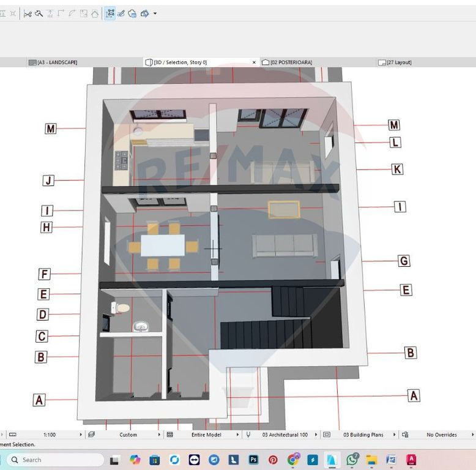
Task: Open WhatsApp from the taskbar
Action: pos(352,460)
